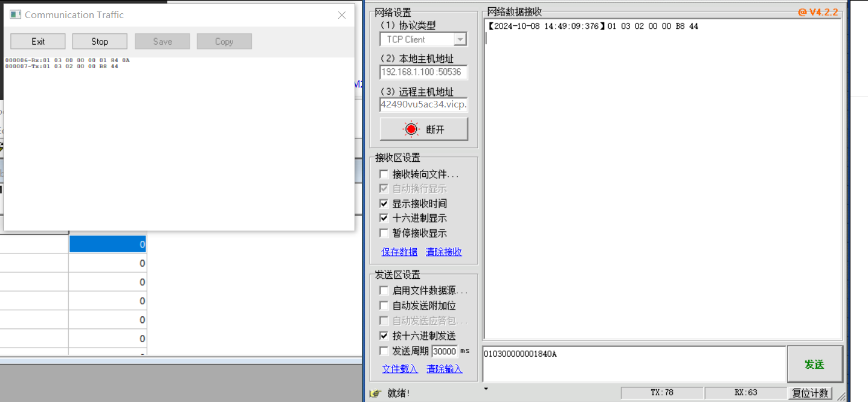This screenshot has height=402, width=868.
Task: Toggle 按十六进制发送 send-as-hex option
Action: pos(384,336)
